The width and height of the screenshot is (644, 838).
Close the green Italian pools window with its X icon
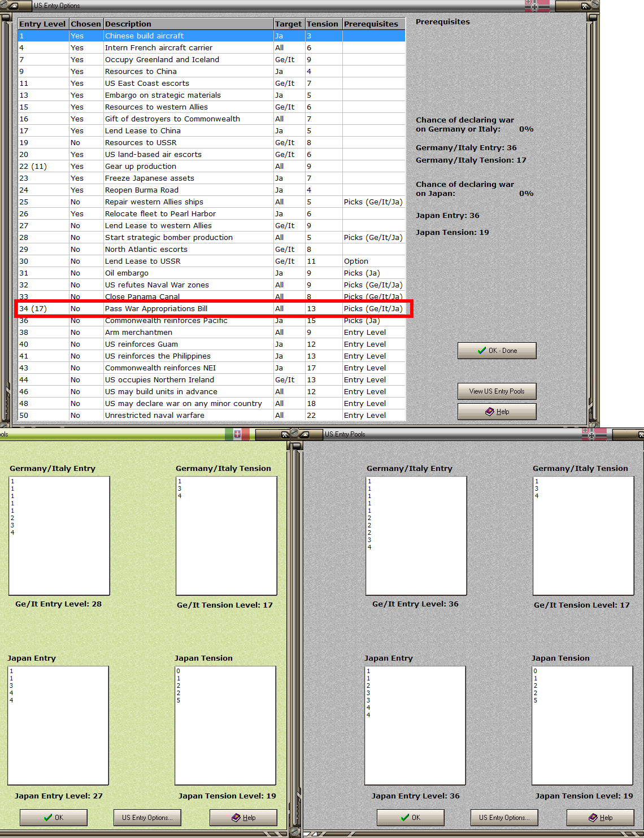pos(285,434)
